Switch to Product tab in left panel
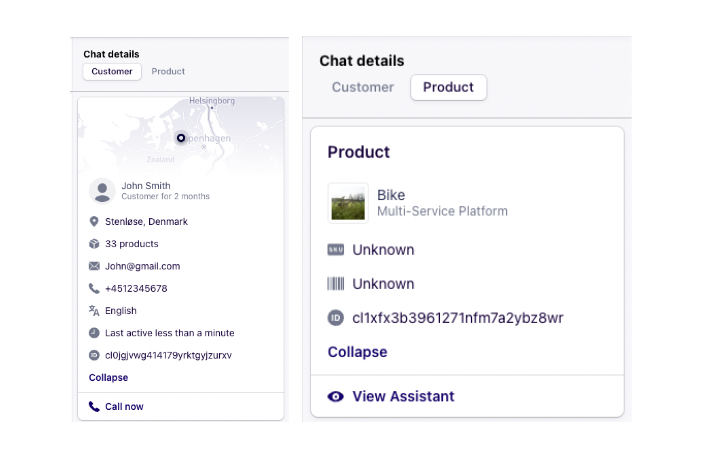This screenshot has width=713, height=467. pos(168,72)
